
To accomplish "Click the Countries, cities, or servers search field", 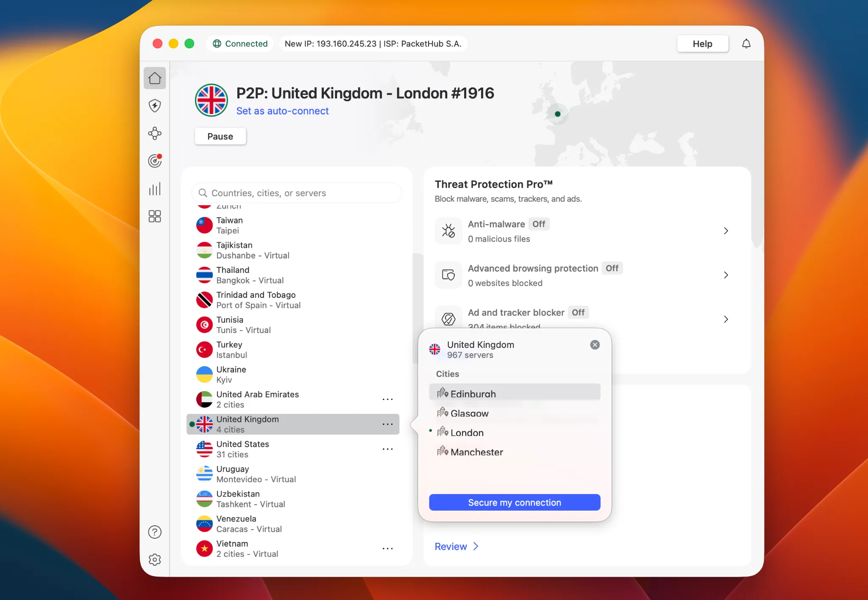I will [297, 193].
